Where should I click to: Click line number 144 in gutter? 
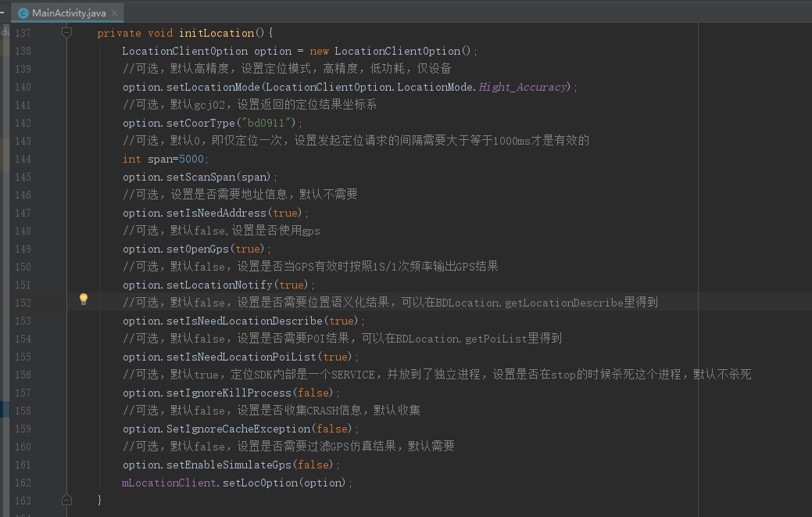[x=23, y=159]
